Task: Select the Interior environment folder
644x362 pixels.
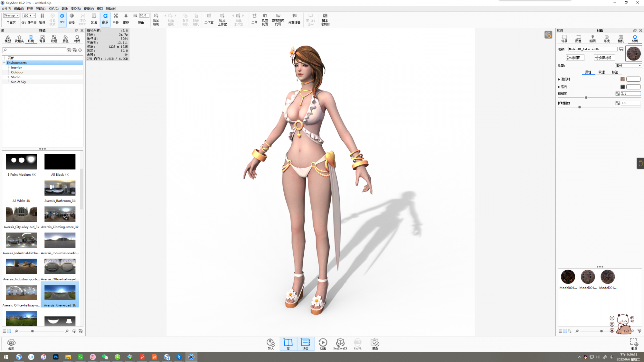Action: 16,68
